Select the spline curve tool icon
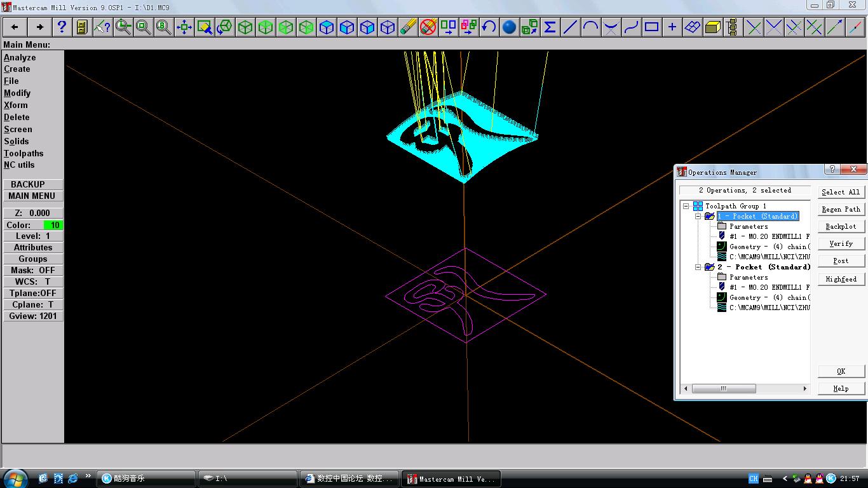The width and height of the screenshot is (868, 488). click(631, 27)
